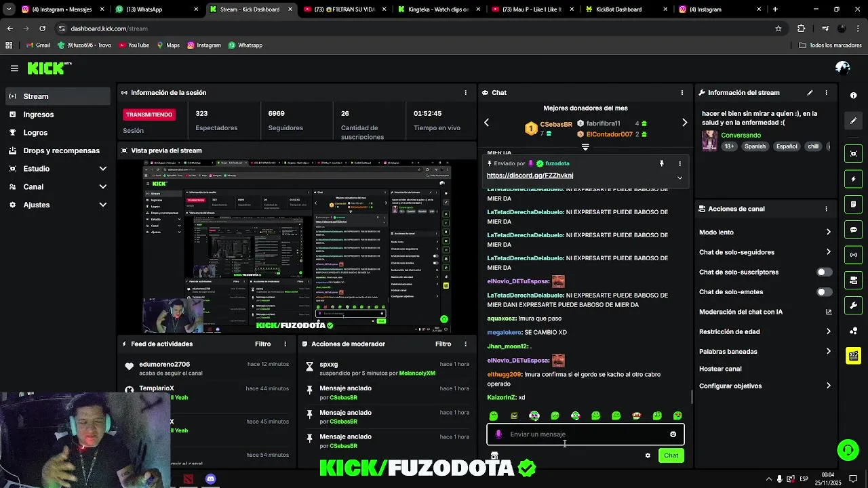Select Stream in the sidebar
This screenshot has width=868, height=488.
pos(57,96)
